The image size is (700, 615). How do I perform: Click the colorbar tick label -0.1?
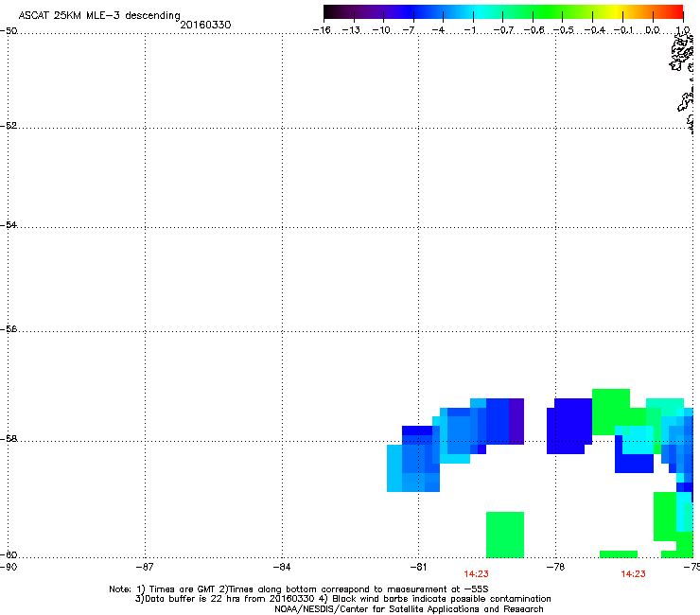(x=623, y=30)
